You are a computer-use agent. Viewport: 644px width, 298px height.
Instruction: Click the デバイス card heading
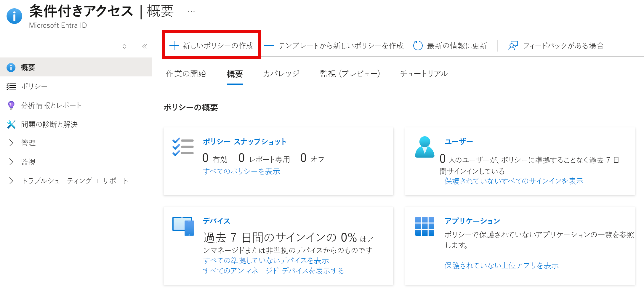(217, 221)
